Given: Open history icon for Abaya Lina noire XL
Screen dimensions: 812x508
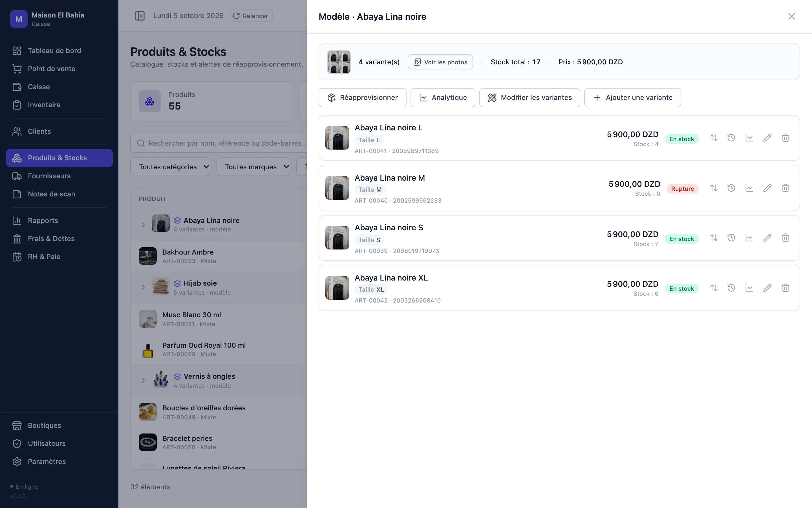Looking at the screenshot, I should 731,288.
